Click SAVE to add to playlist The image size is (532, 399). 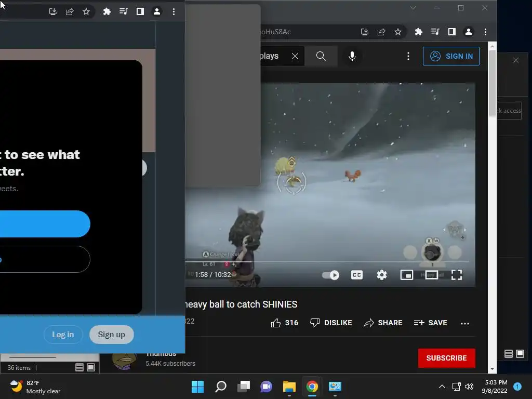tap(431, 323)
